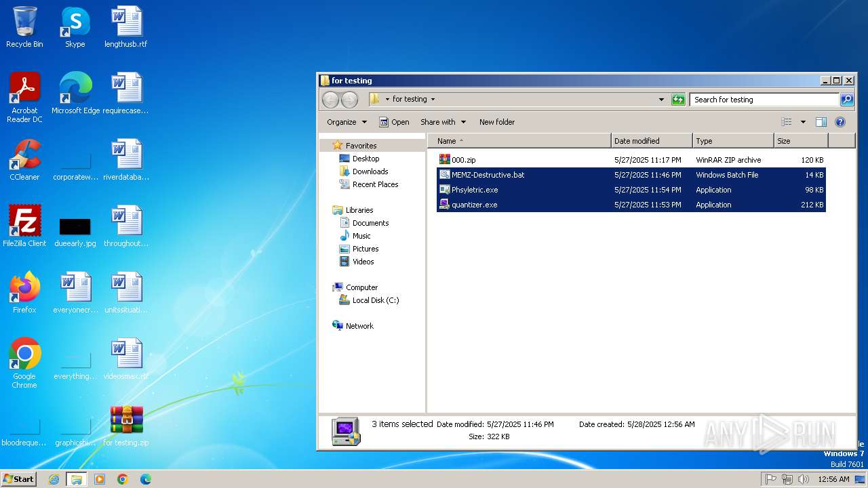Click the volume speaker tray icon
Viewport: 868px width, 488px height.
[803, 479]
